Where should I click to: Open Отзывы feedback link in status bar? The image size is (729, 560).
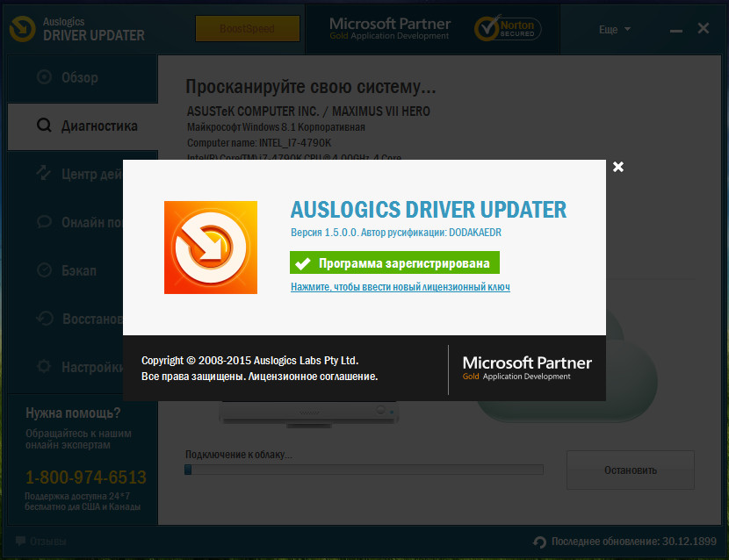point(48,542)
